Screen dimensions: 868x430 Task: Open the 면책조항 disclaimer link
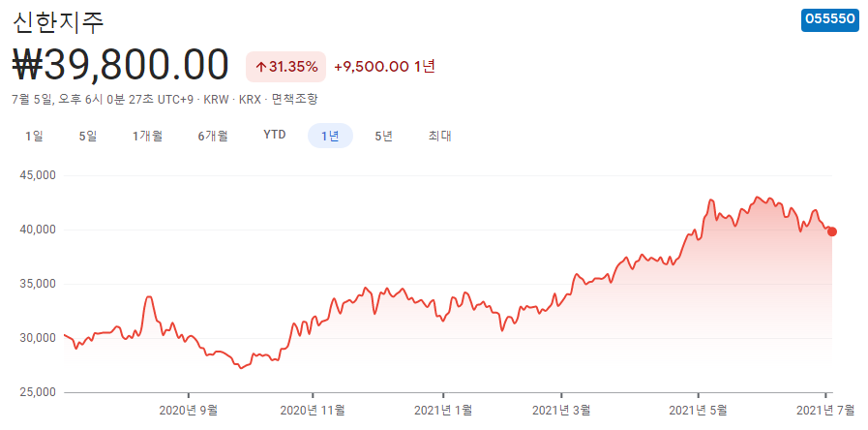tap(294, 100)
